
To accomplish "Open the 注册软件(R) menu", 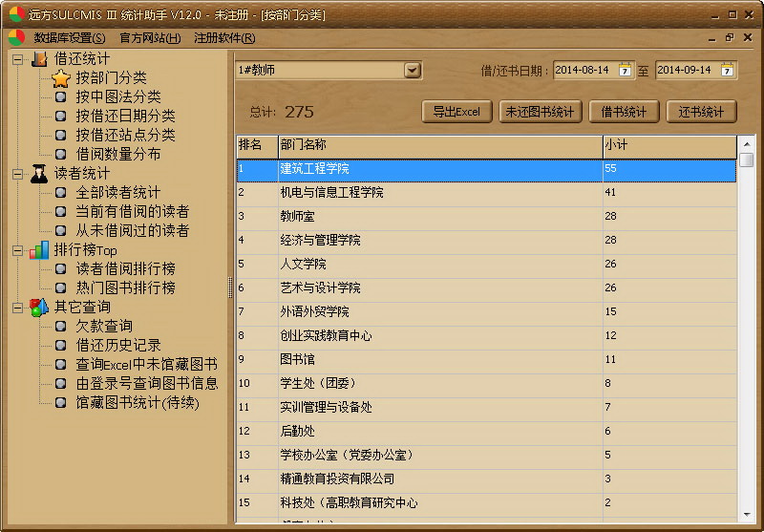I will click(x=224, y=38).
